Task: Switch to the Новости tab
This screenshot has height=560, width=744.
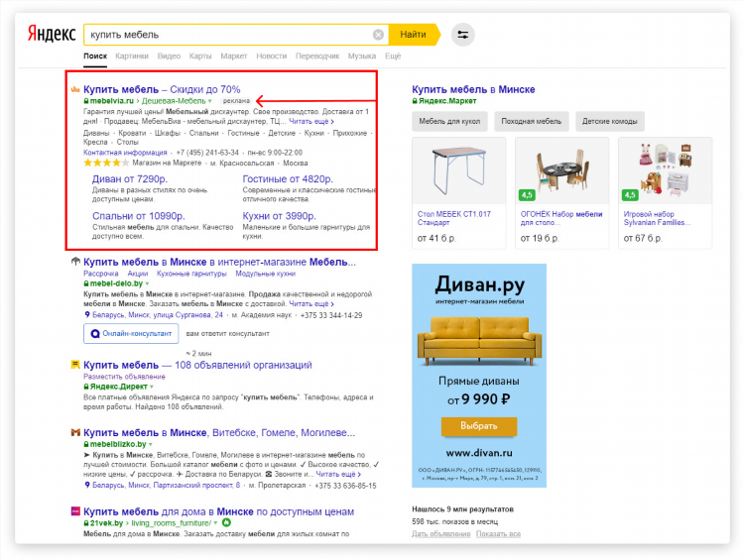Action: [x=272, y=56]
